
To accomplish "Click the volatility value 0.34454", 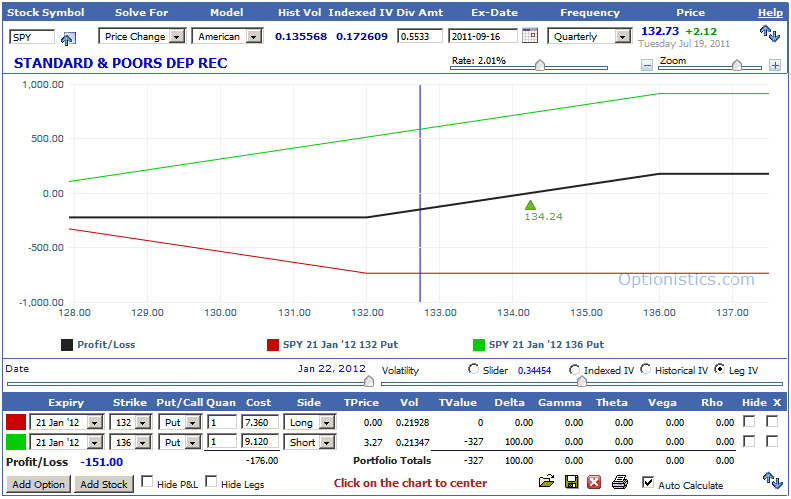I will tap(534, 370).
